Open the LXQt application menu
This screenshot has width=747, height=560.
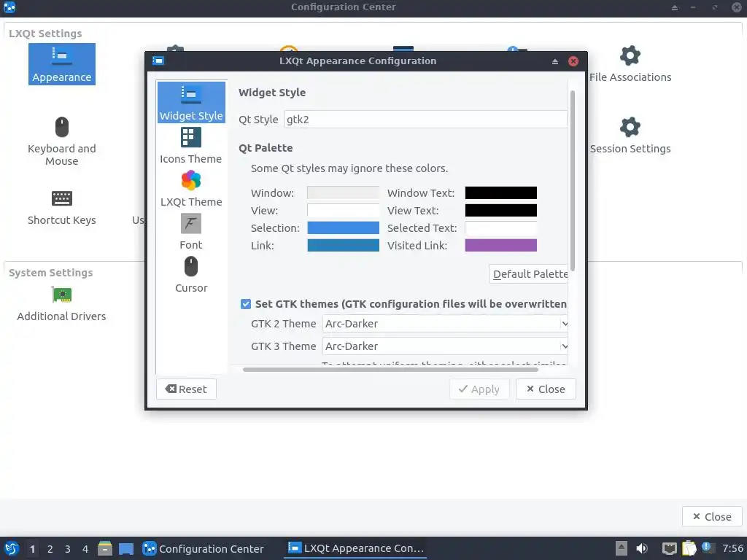(x=11, y=548)
